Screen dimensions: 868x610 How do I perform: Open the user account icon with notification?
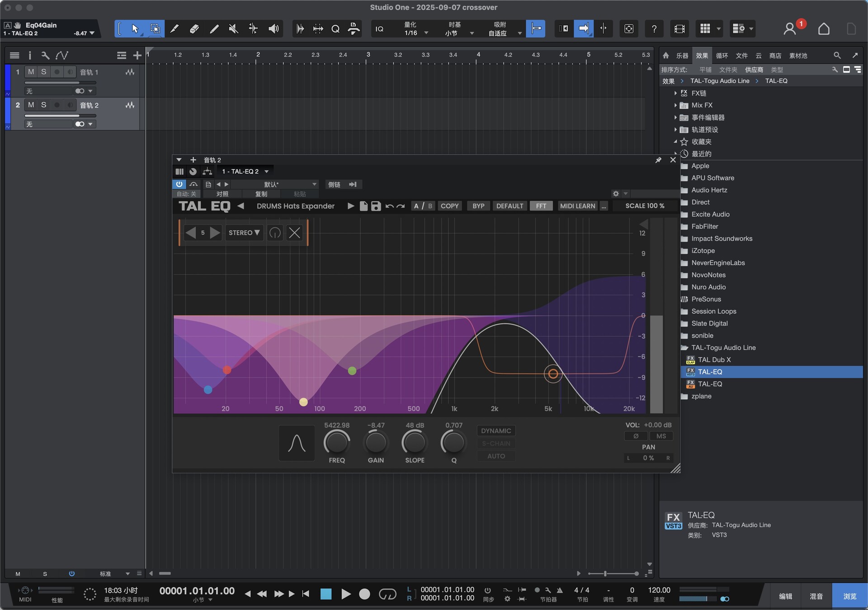[790, 29]
